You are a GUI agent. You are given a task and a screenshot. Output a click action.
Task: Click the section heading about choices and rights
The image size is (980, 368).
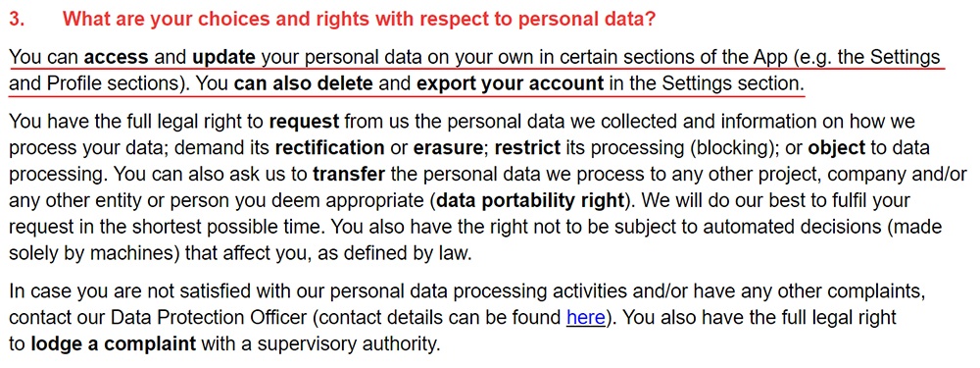pos(359,19)
